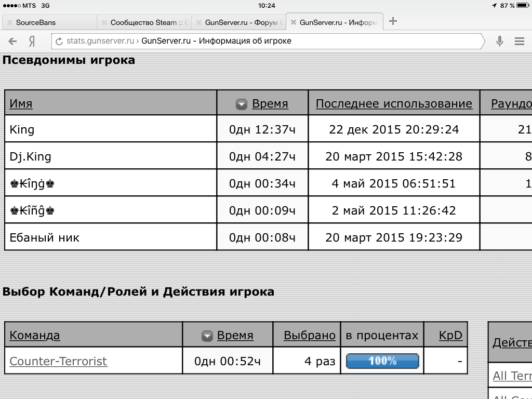Open a new tab with plus

tap(393, 21)
